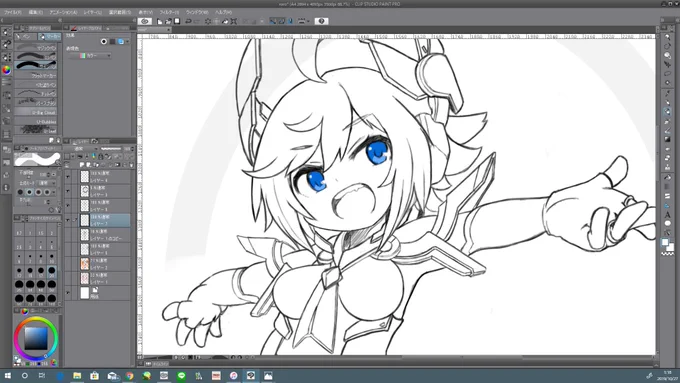This screenshot has height=383, width=680.
Task: Toggle visibility of the third layer from top
Action: pyautogui.click(x=68, y=206)
